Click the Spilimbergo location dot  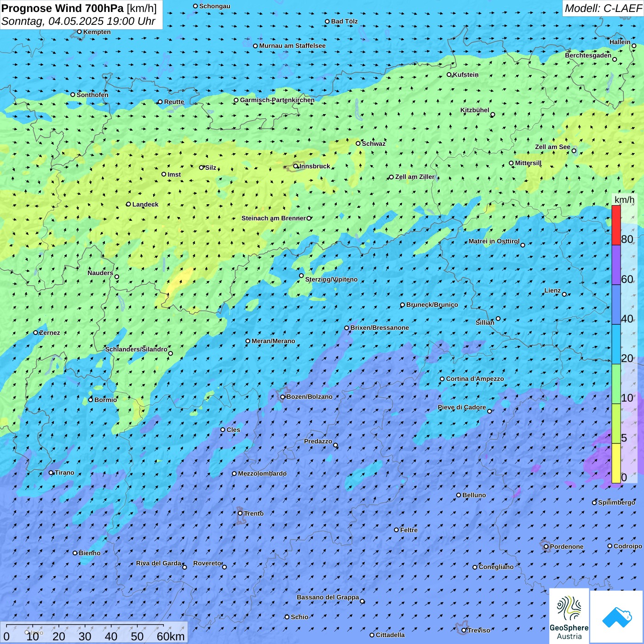pyautogui.click(x=594, y=503)
